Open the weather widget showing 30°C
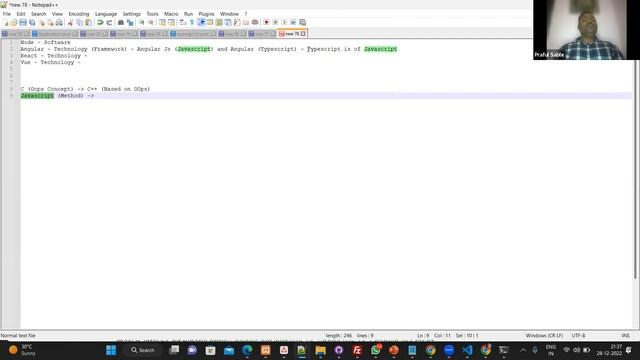 pyautogui.click(x=22, y=350)
